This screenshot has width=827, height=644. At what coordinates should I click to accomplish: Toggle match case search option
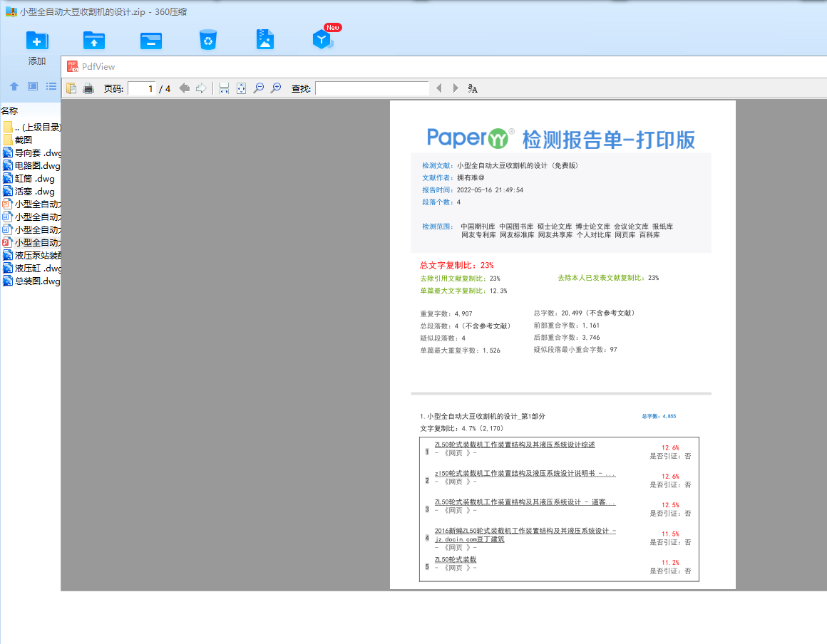[x=473, y=88]
